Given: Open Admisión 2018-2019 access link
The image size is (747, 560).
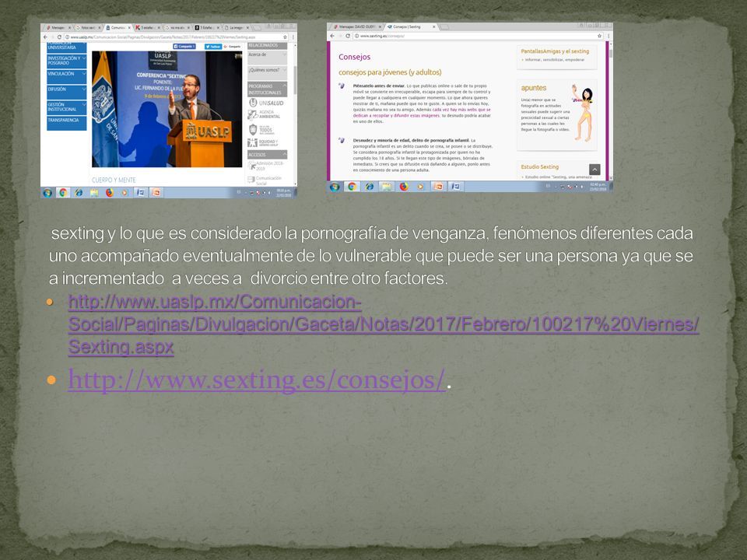Looking at the screenshot, I should 267,165.
